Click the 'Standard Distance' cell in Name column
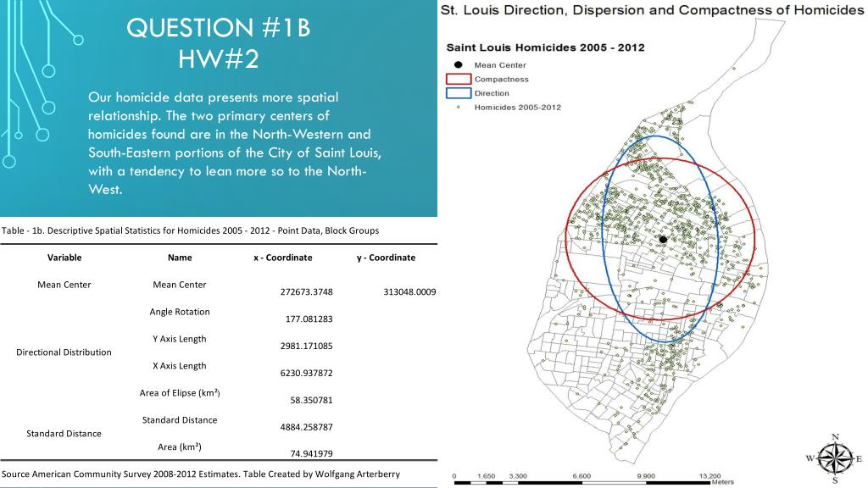Viewport: 868px width, 488px height. point(180,420)
